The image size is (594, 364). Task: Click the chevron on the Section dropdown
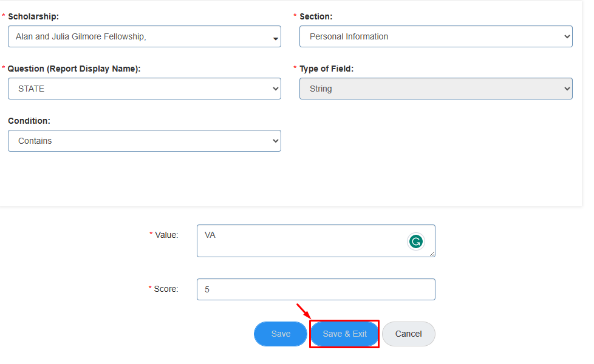click(565, 36)
